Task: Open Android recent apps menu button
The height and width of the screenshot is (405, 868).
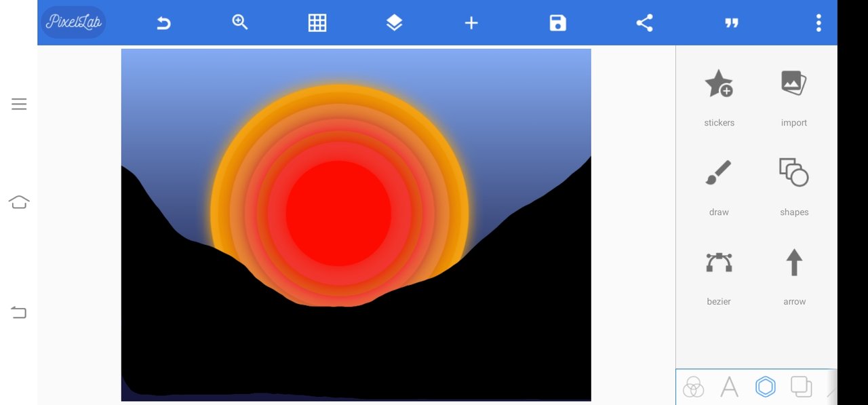Action: tap(19, 104)
